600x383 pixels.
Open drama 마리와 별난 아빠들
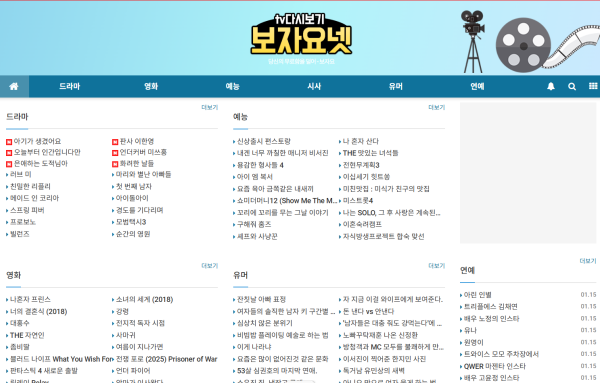pyautogui.click(x=143, y=174)
